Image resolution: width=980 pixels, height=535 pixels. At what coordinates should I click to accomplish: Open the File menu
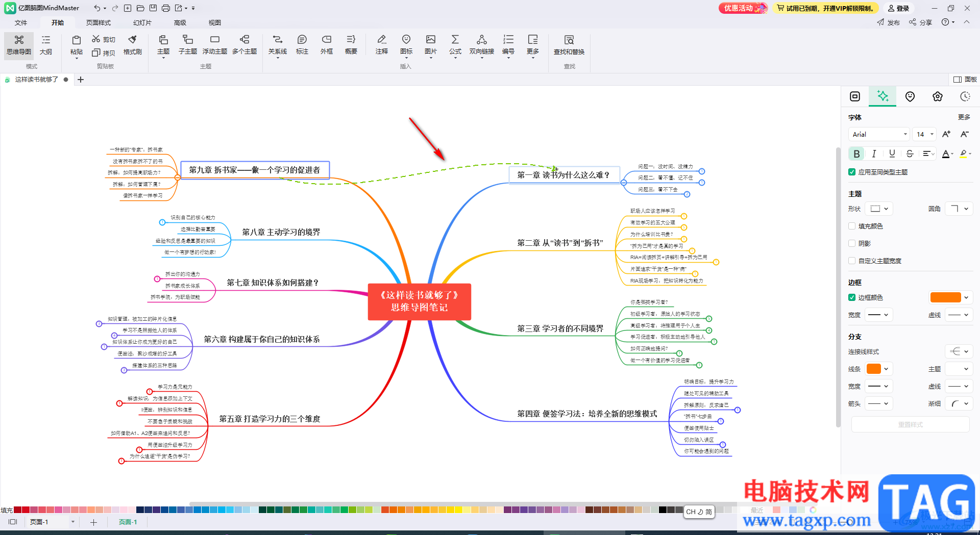[x=21, y=22]
